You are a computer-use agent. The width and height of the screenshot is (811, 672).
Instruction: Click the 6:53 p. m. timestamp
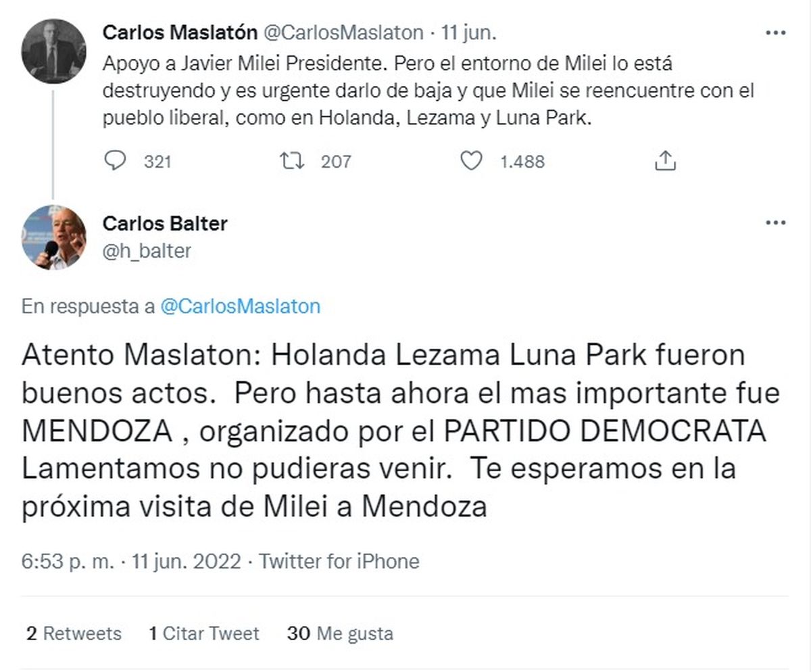click(68, 561)
